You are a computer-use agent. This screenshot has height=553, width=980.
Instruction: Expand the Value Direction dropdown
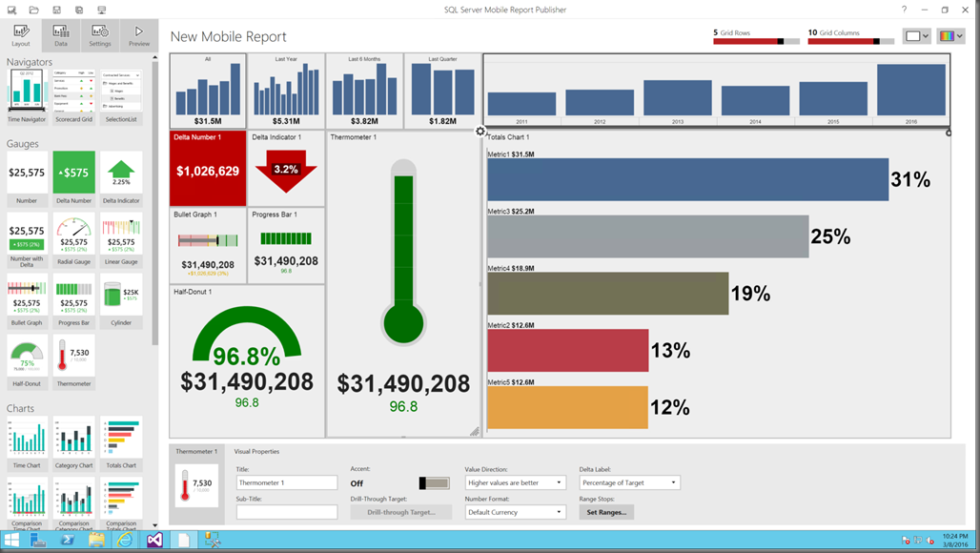tap(515, 482)
